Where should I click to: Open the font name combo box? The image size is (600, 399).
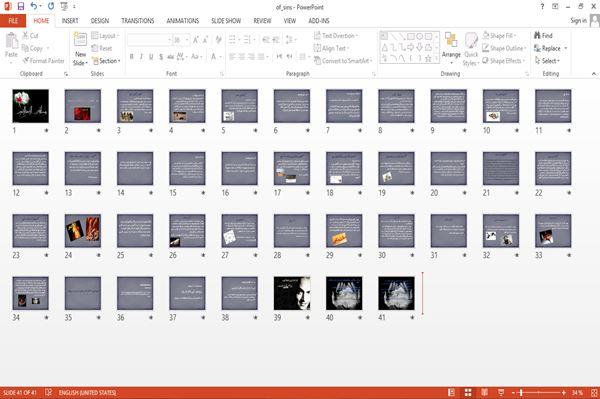149,40
